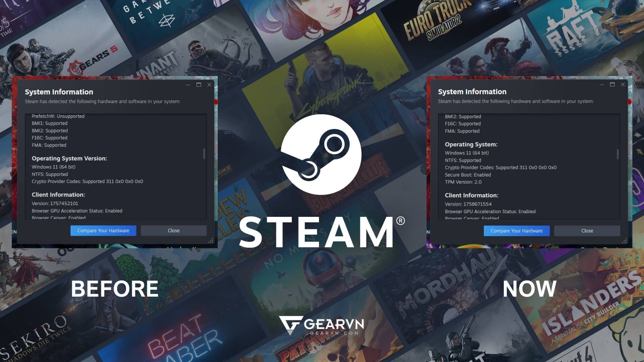Click the "Client Information:" heading in BEFORE dialog
This screenshot has width=644, height=362.
coord(58,195)
